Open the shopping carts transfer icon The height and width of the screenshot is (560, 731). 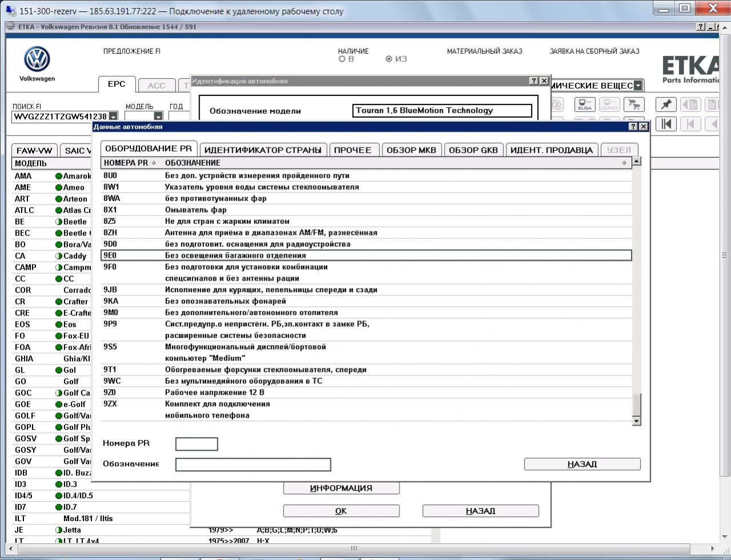(x=633, y=104)
